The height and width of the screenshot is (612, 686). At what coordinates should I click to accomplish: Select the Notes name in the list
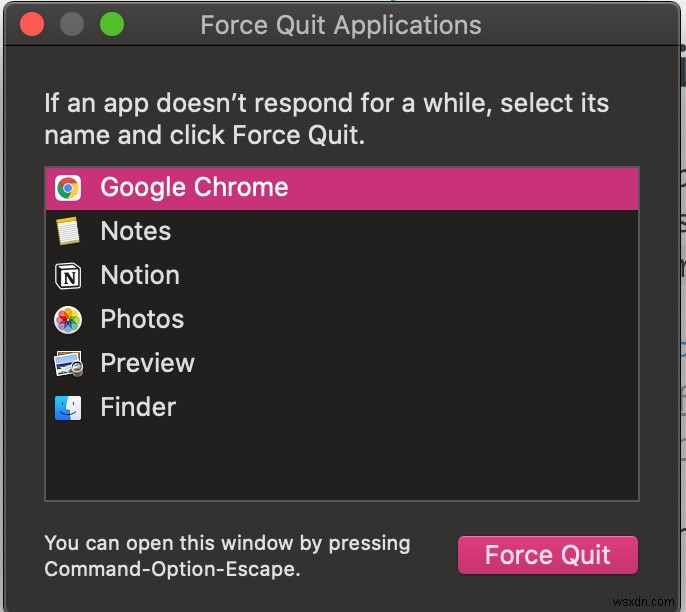click(136, 232)
